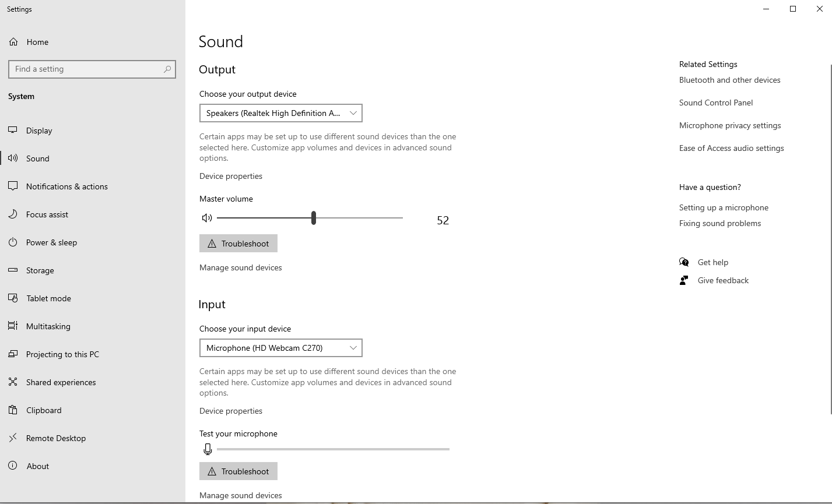
Task: Open the input device dropdown
Action: 281,348
